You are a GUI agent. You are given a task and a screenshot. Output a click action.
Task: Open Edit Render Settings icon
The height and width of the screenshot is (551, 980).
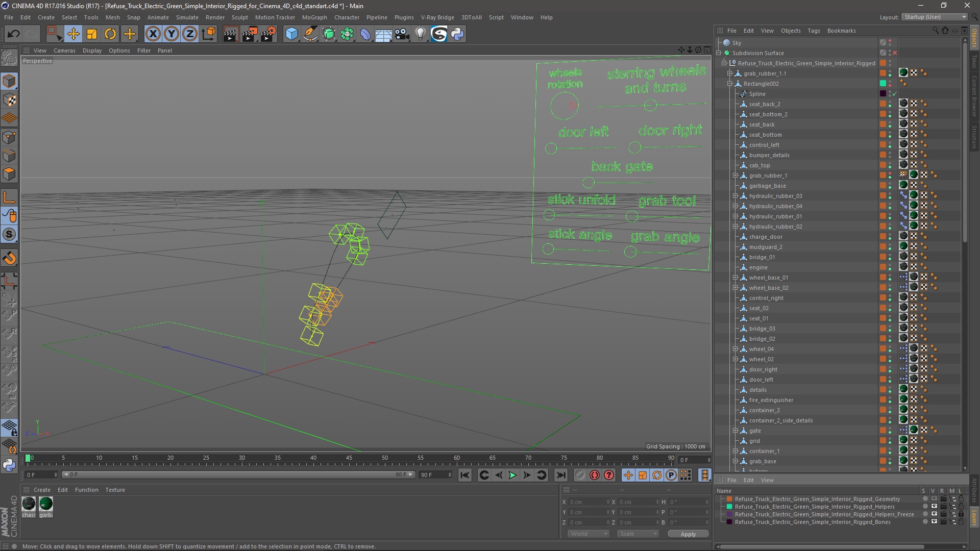click(268, 34)
